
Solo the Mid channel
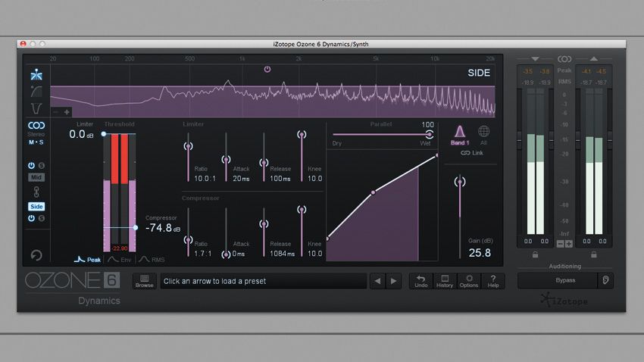pos(42,165)
